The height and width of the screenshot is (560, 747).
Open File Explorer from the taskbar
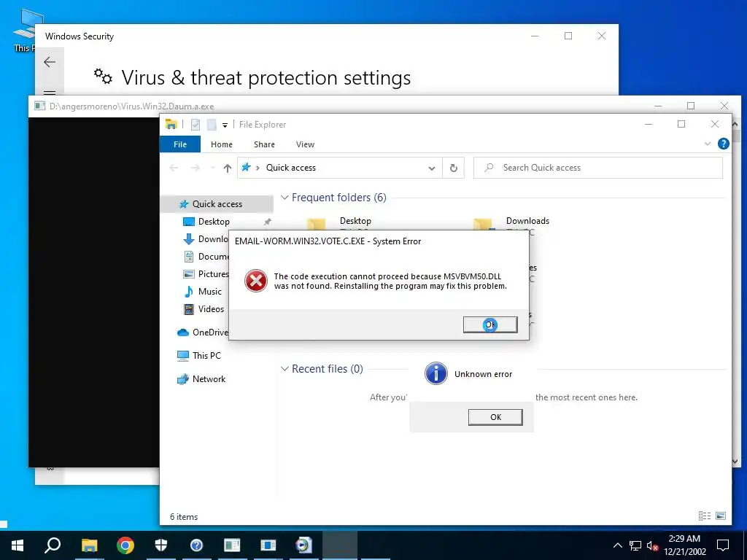(89, 545)
